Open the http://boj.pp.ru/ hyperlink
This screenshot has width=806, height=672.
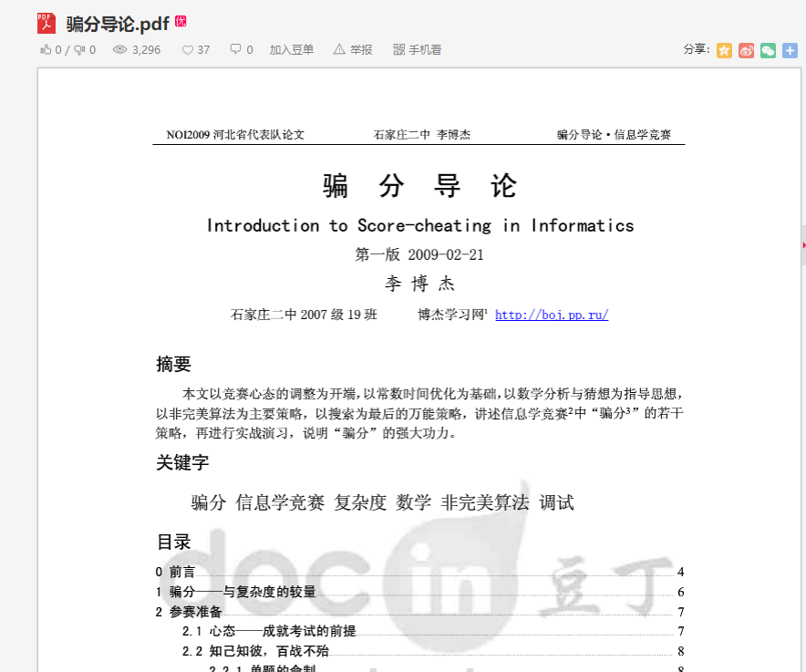pyautogui.click(x=552, y=314)
